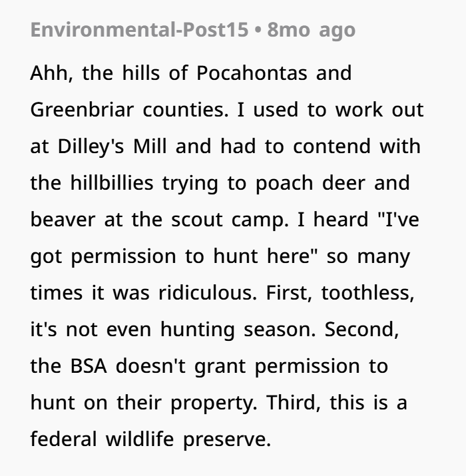This screenshot has height=476, width=466.
Task: Click on "Dilley's Mill" text
Action: (112, 146)
